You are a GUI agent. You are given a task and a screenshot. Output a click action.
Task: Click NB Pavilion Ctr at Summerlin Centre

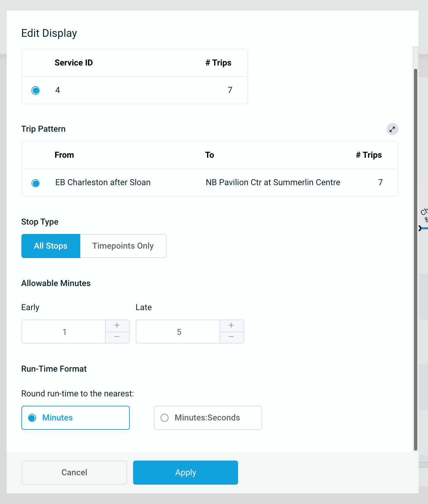pyautogui.click(x=273, y=182)
